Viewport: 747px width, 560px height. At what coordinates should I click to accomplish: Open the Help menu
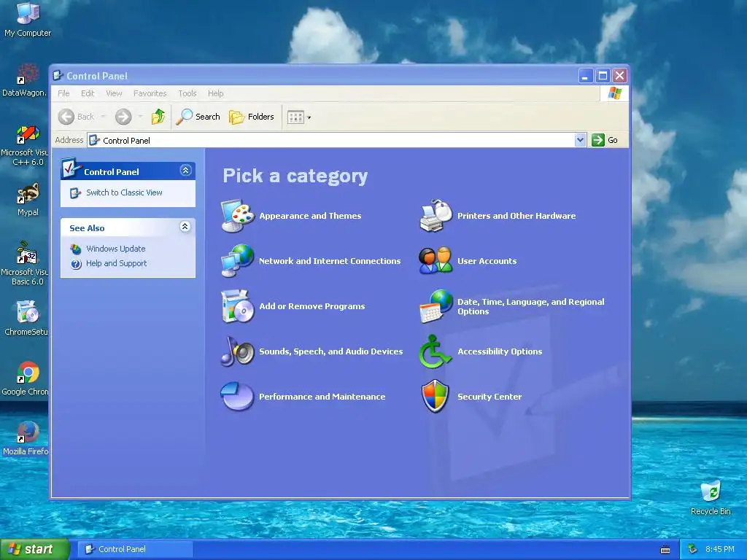click(215, 93)
